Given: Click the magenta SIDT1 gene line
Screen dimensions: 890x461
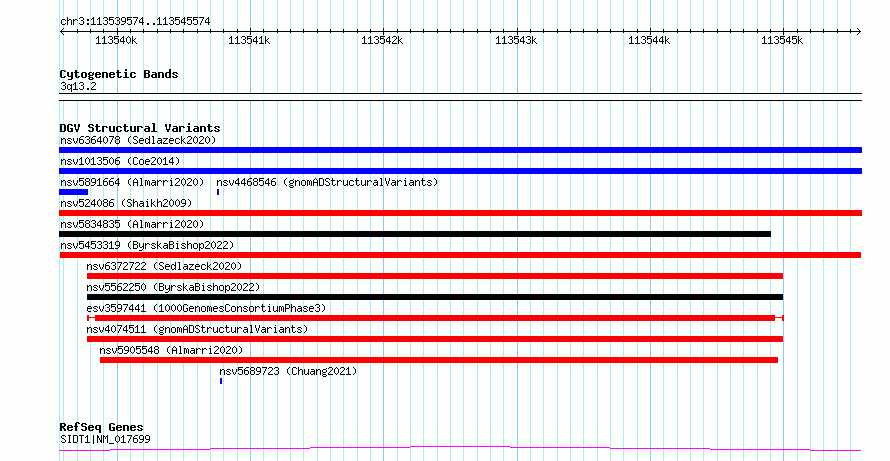Looking at the screenshot, I should [460, 449].
